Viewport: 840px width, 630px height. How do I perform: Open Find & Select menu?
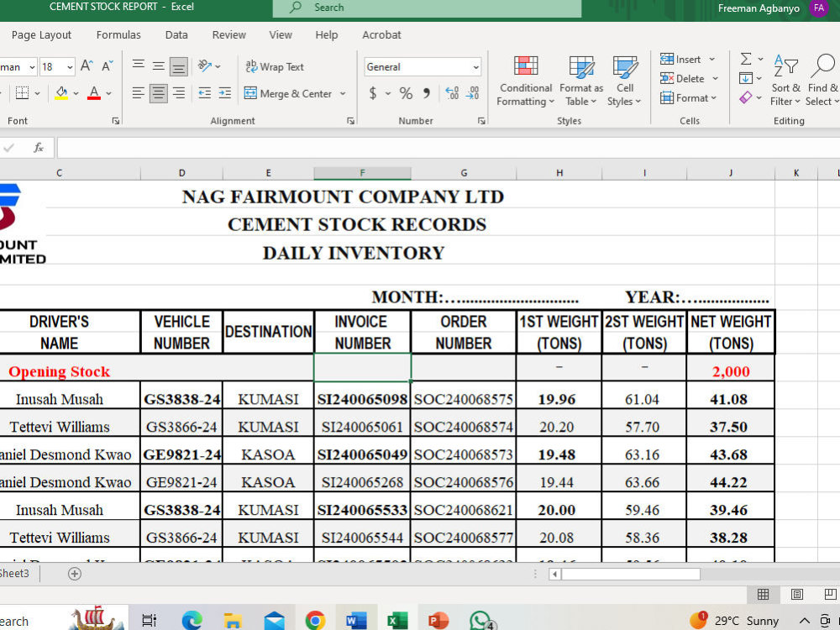(x=822, y=81)
